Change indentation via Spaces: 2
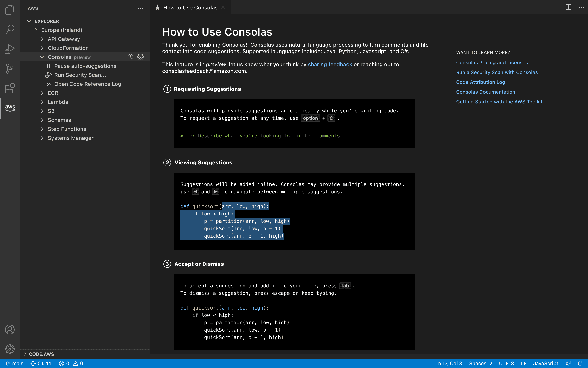588x368 pixels. point(481,363)
